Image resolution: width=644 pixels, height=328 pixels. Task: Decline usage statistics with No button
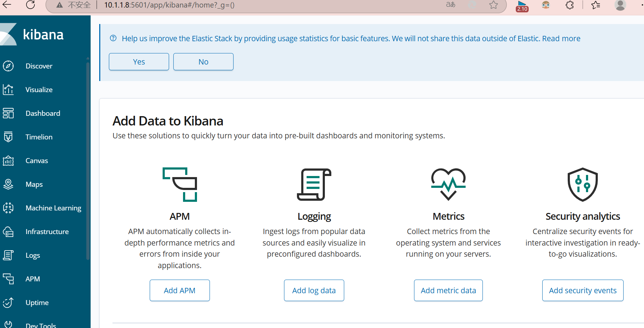click(x=203, y=62)
